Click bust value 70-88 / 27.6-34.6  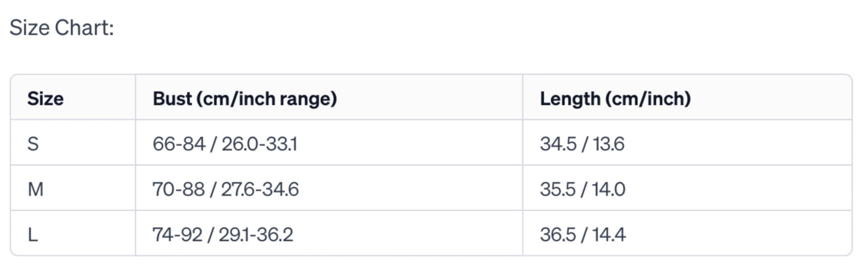tap(226, 190)
